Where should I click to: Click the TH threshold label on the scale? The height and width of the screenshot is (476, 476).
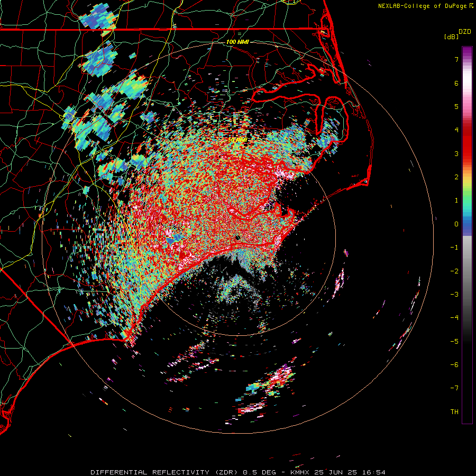point(454,412)
